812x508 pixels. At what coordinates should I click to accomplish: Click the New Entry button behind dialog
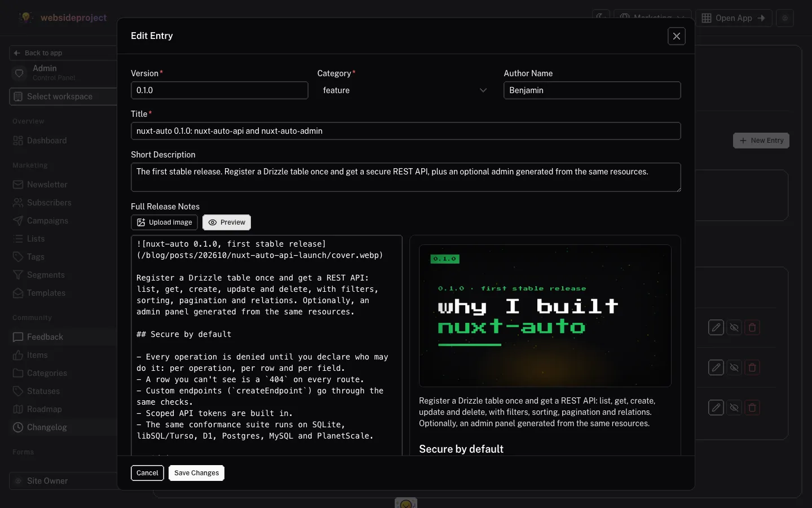coord(761,141)
